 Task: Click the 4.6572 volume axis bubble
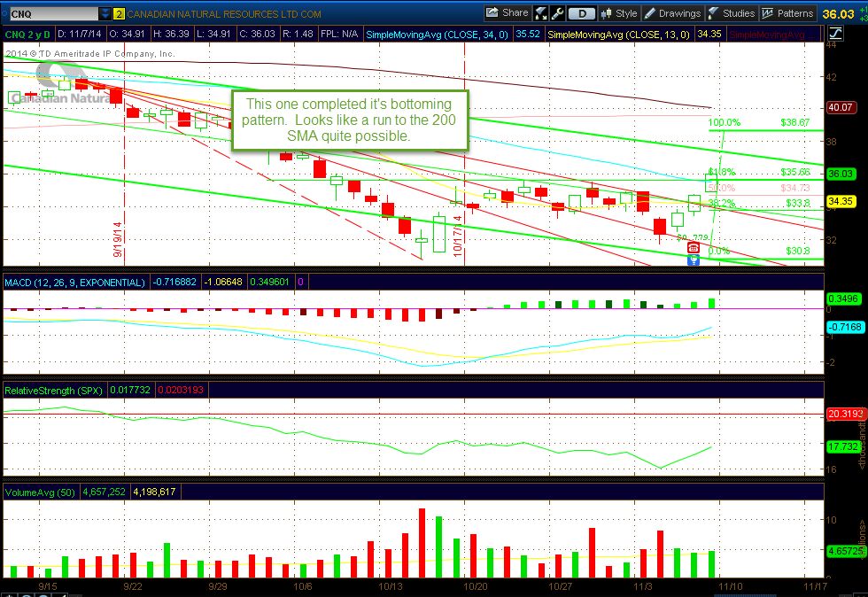pos(845,551)
